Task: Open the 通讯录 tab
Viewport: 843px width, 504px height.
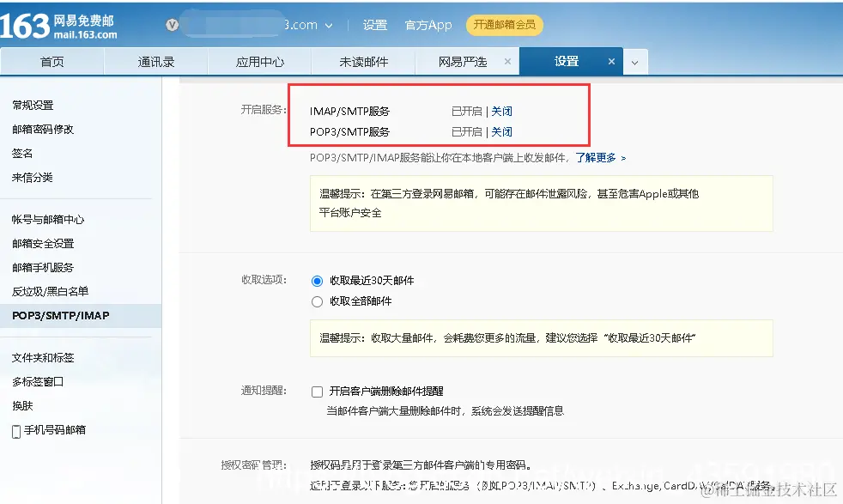Action: click(x=155, y=61)
